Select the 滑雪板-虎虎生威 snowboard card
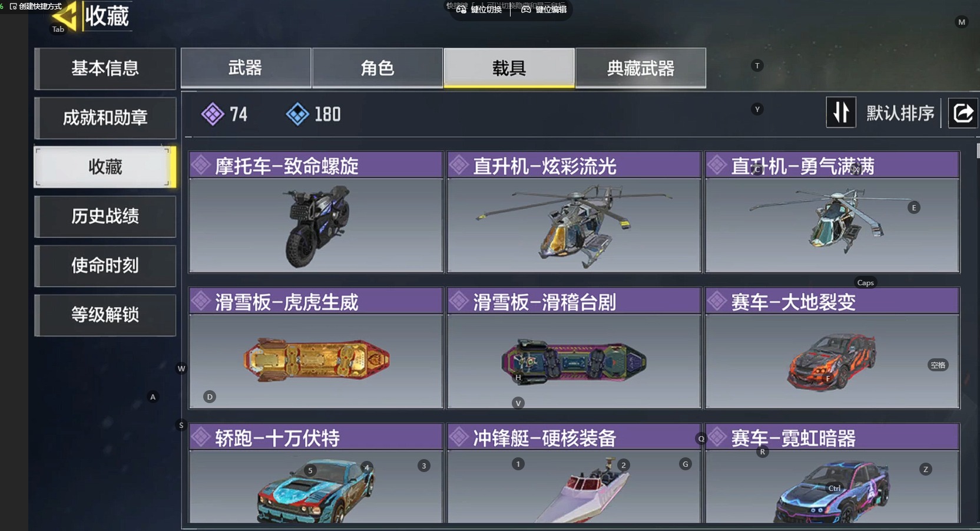Screen dimensions: 980x531 click(x=316, y=348)
